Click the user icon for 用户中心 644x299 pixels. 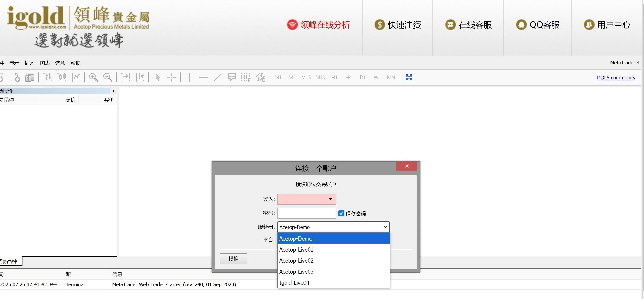589,25
